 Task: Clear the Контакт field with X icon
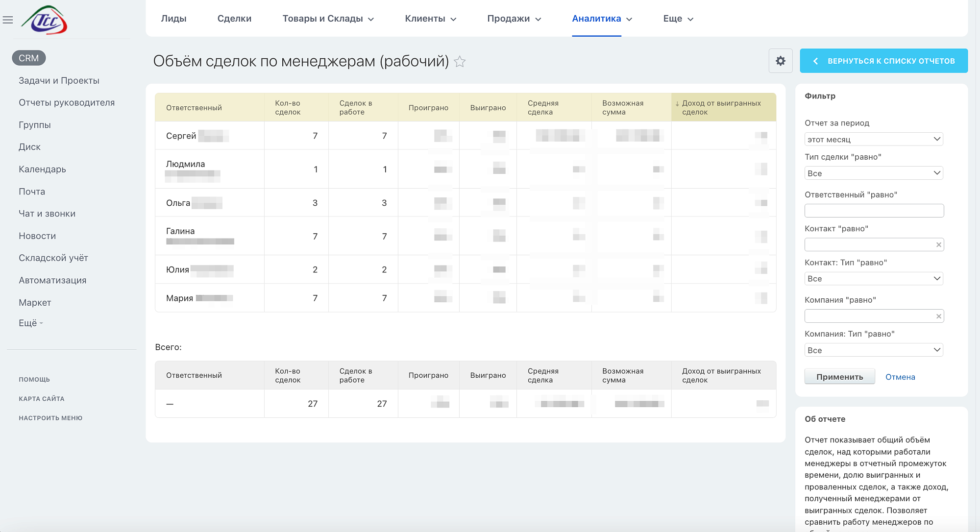[939, 245]
